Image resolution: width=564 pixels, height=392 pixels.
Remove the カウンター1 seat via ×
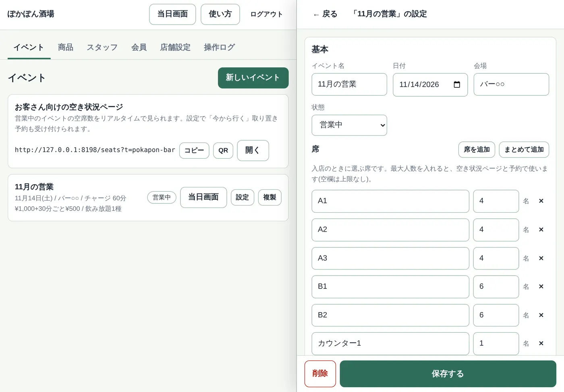point(541,343)
